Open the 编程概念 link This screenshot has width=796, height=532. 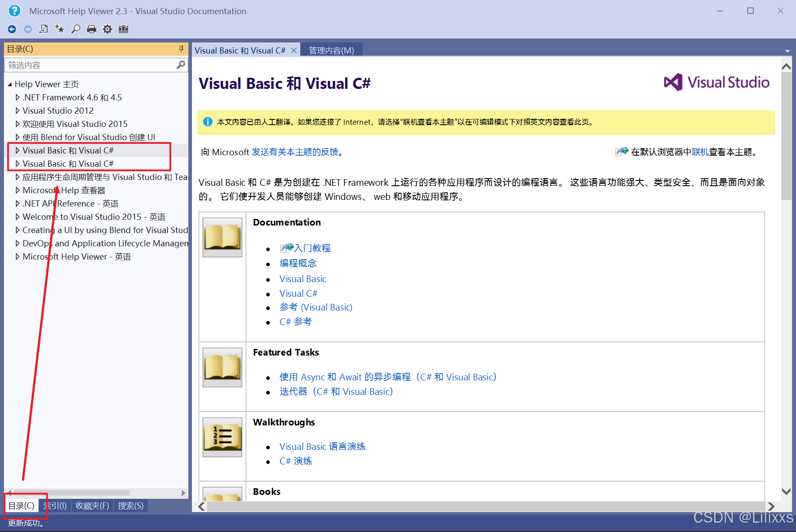(x=298, y=263)
